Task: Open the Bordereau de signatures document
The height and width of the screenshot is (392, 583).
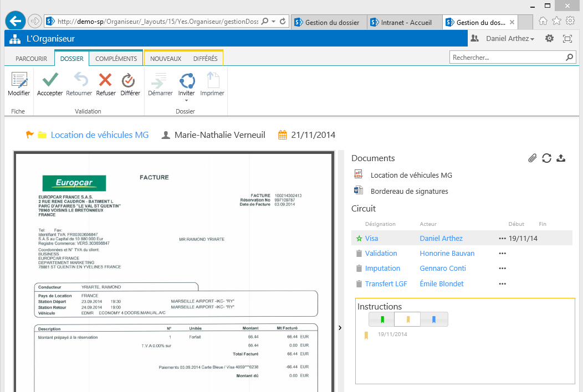Action: coord(409,191)
